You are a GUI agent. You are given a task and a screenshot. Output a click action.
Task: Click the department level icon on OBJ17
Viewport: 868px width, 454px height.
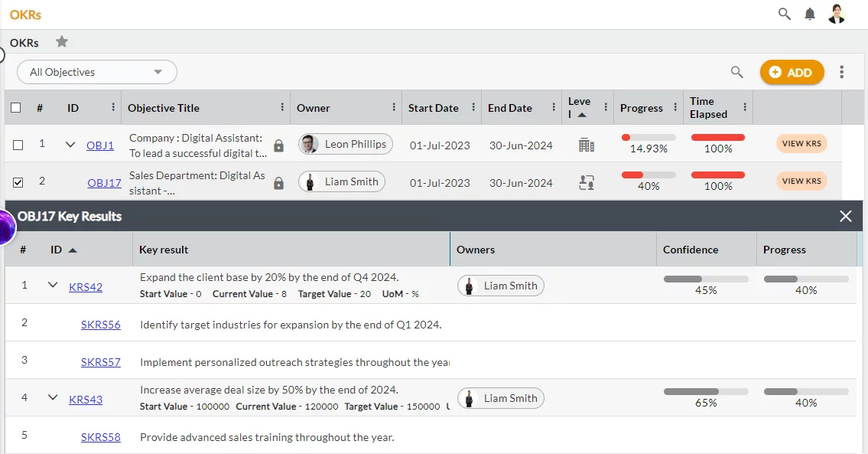pos(585,181)
